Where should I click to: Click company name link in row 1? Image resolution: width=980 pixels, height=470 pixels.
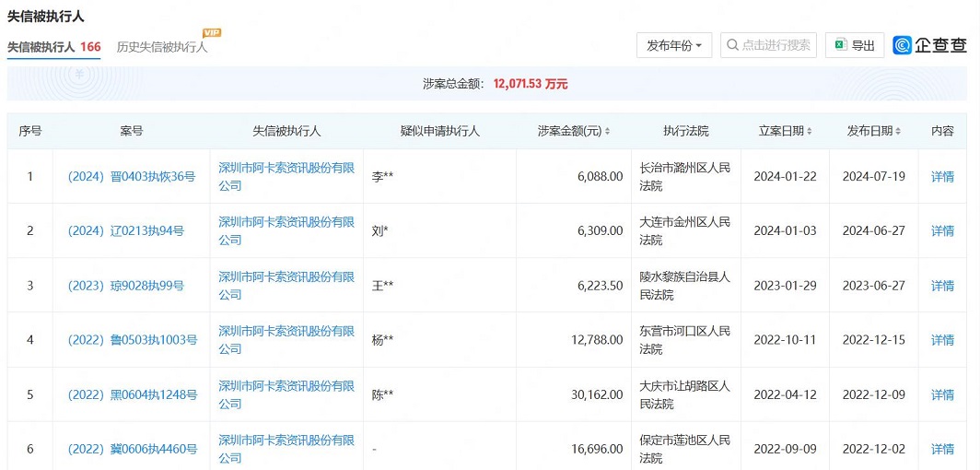pyautogui.click(x=286, y=177)
